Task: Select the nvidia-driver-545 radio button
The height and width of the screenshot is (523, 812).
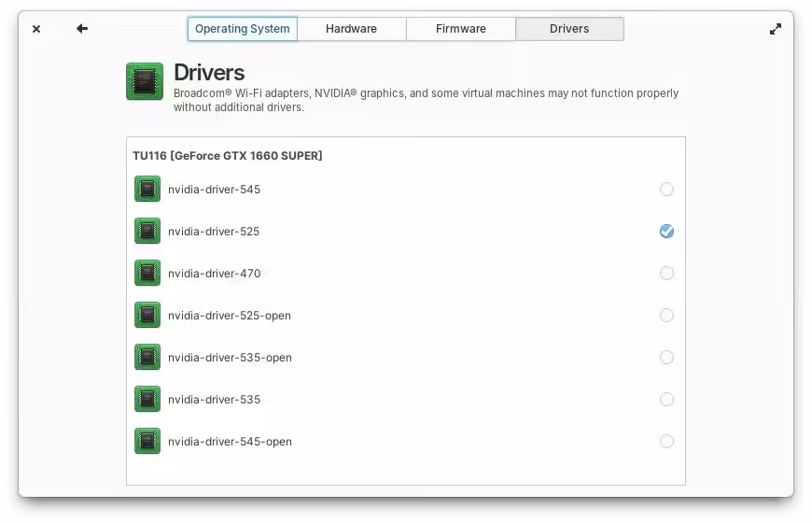Action: coord(666,190)
